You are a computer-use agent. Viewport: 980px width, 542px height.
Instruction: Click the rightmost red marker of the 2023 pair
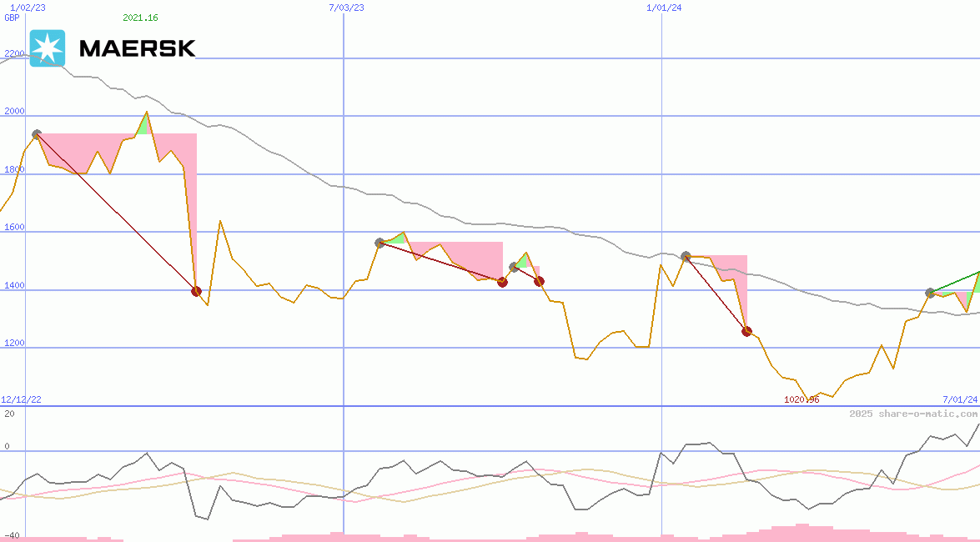tap(539, 281)
